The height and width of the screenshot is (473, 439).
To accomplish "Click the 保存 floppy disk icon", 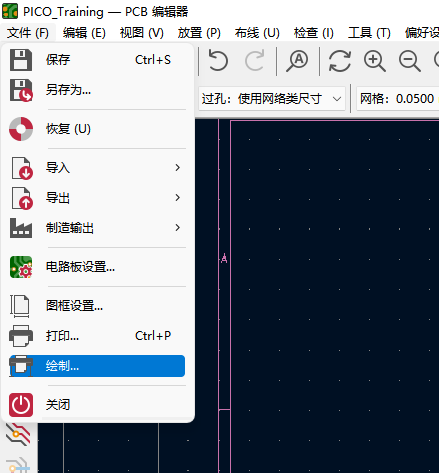I will [x=21, y=60].
